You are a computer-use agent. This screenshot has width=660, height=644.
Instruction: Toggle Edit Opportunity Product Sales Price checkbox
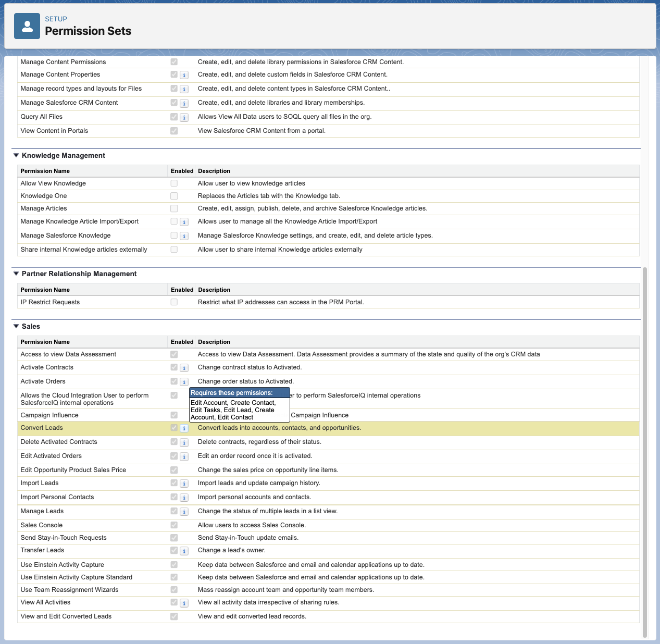click(174, 470)
